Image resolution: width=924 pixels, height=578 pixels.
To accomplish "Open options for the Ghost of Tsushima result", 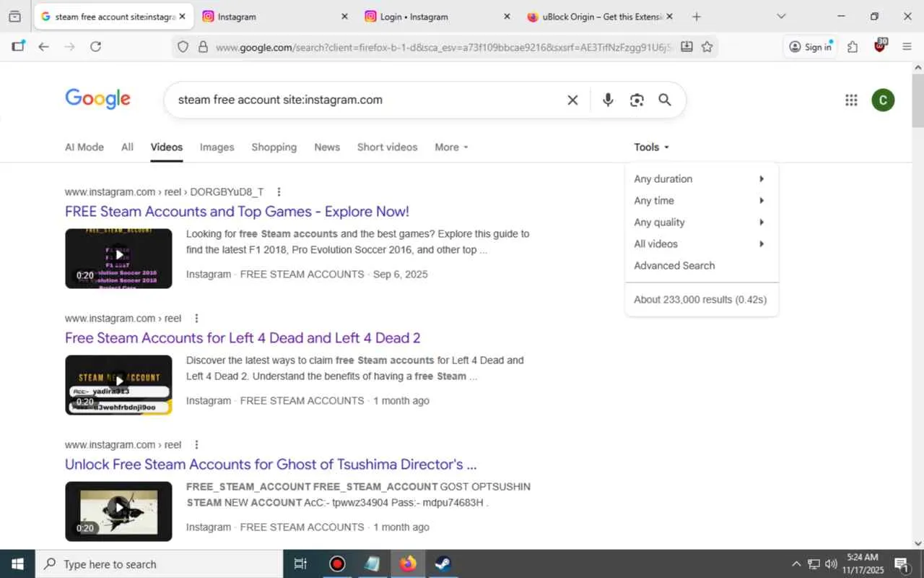I will (196, 445).
